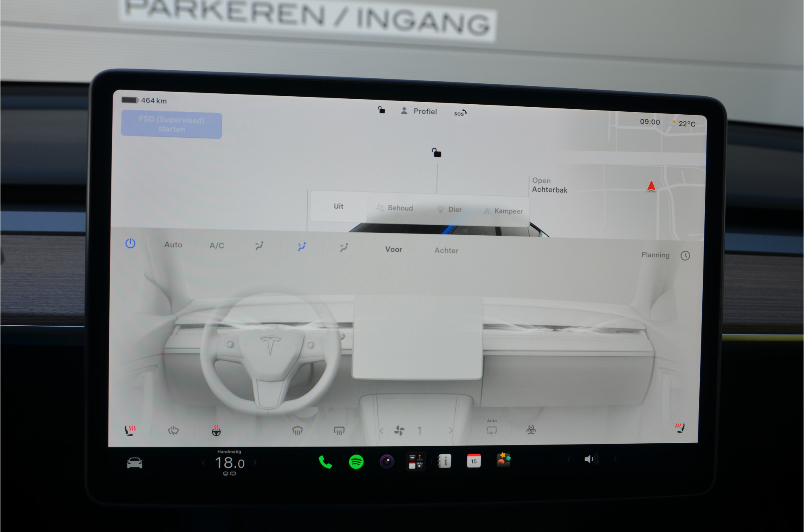Raise temperature with right arrow

[x=255, y=463]
